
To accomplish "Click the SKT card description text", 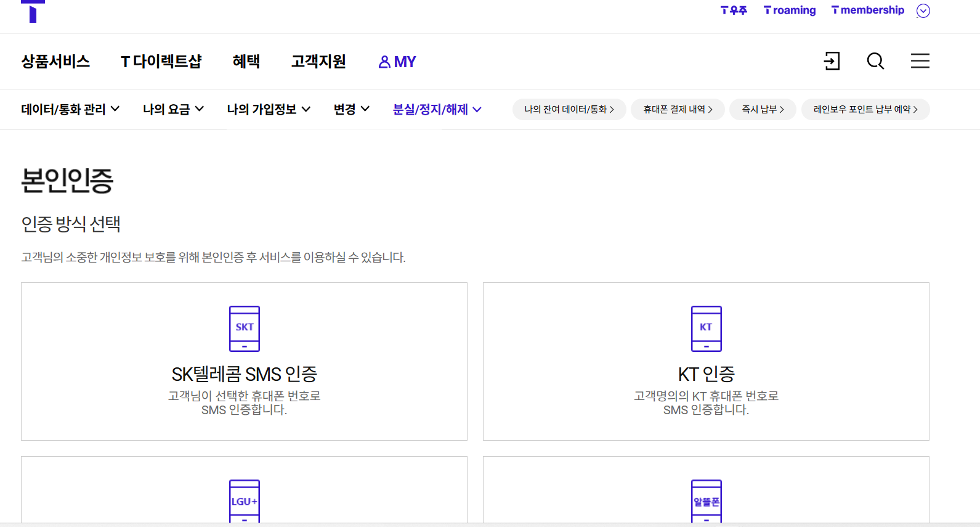I will tap(245, 402).
